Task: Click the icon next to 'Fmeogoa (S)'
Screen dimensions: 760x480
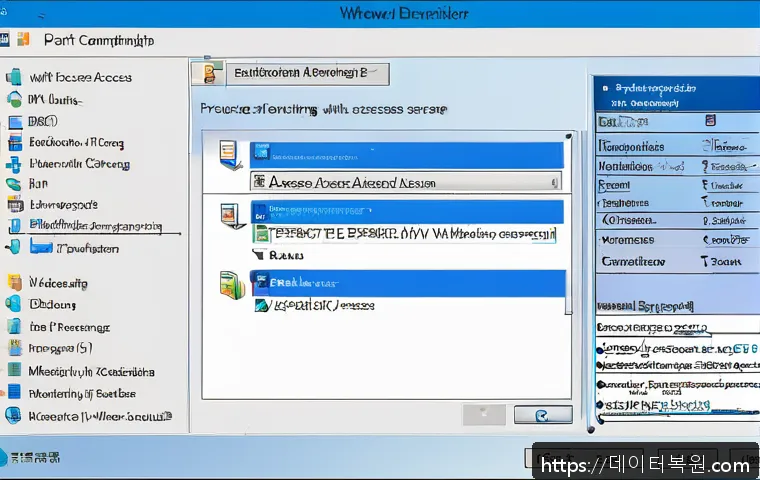Action: tap(16, 348)
